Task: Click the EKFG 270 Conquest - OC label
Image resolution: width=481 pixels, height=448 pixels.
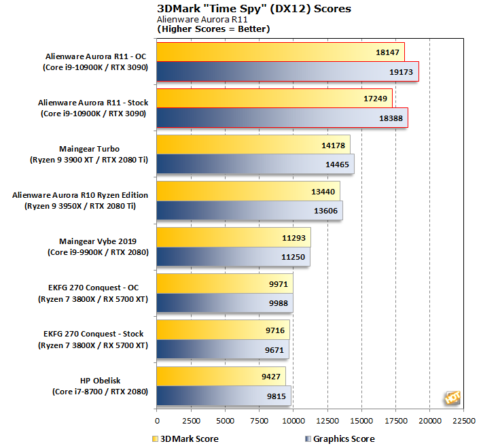Action: [93, 288]
